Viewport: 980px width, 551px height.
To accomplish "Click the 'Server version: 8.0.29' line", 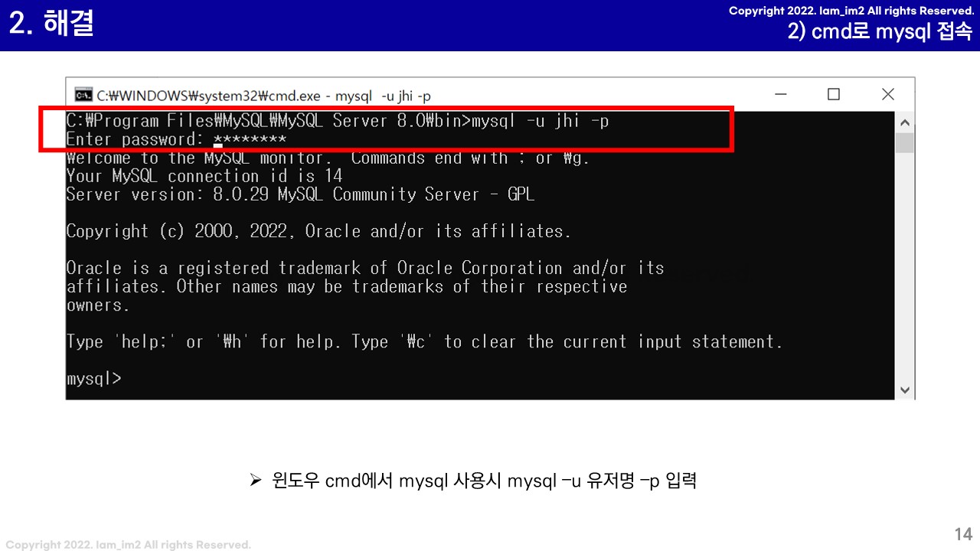I will pyautogui.click(x=300, y=194).
